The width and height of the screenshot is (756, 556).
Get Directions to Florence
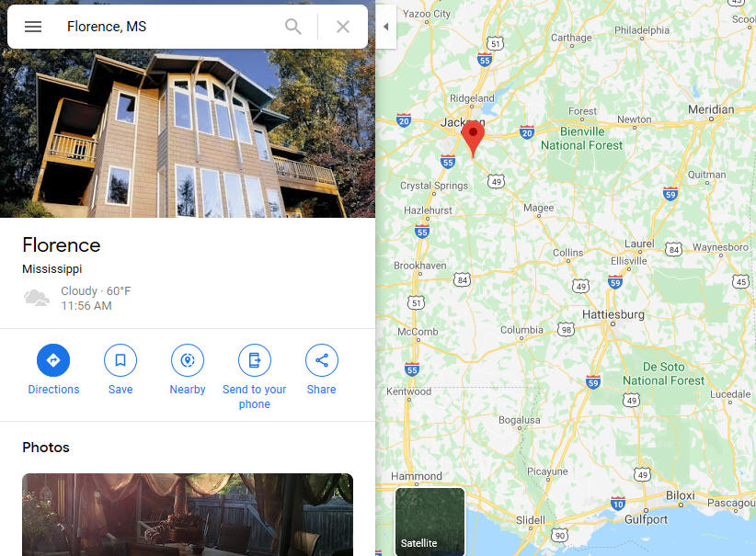pyautogui.click(x=53, y=369)
